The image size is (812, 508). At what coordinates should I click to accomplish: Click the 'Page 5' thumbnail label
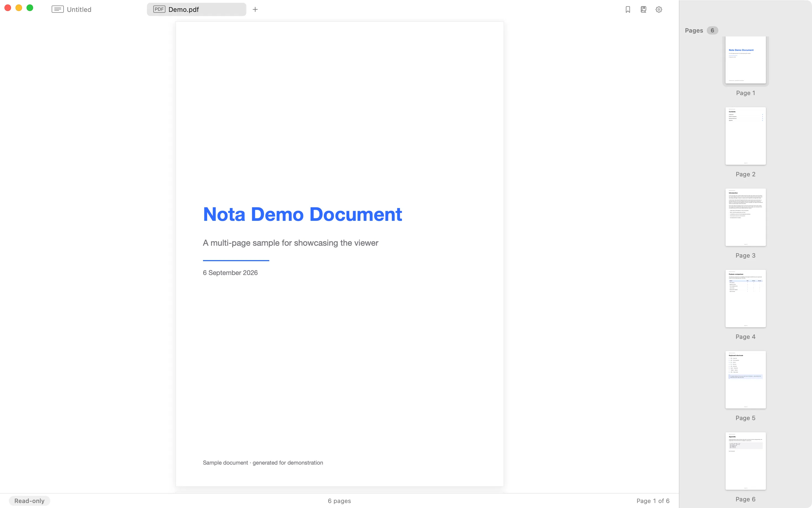point(745,418)
